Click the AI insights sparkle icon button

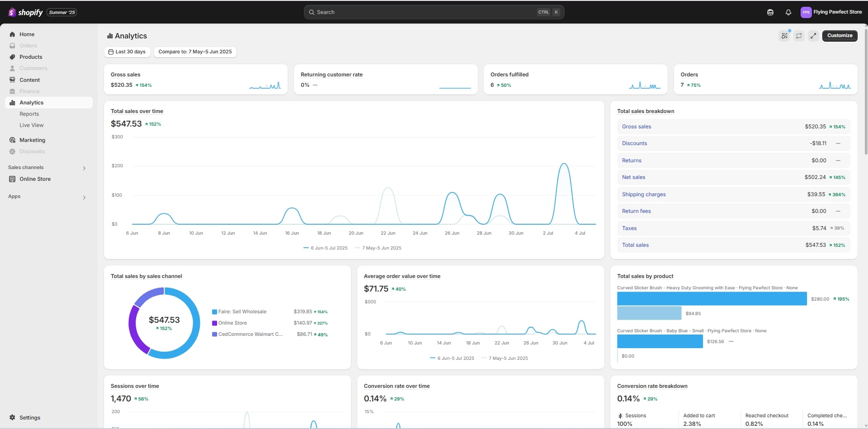tap(784, 36)
